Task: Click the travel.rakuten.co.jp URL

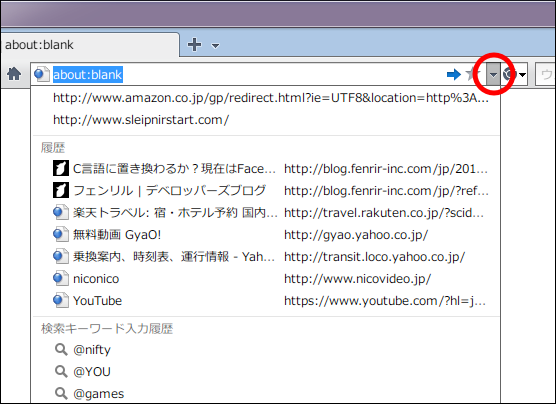Action: tap(384, 213)
